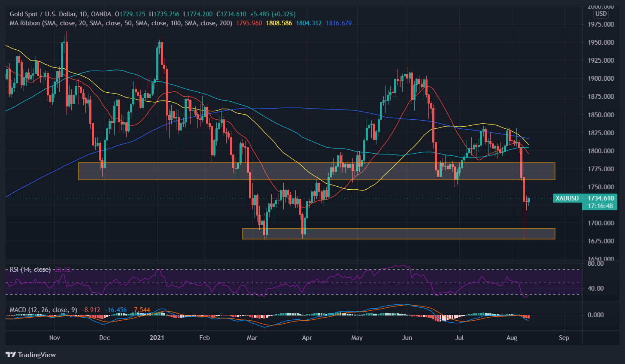Click the high price H1735.256
The image size is (625, 364).
164,14
